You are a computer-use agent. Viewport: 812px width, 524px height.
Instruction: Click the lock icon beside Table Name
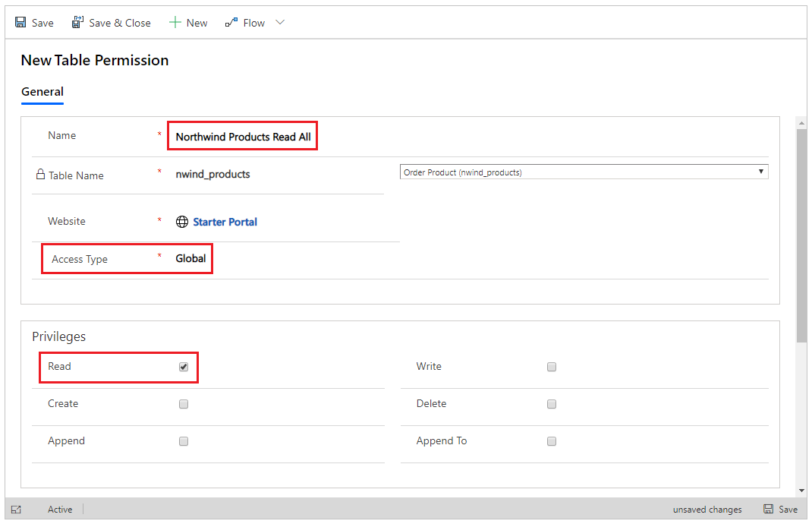(40, 174)
